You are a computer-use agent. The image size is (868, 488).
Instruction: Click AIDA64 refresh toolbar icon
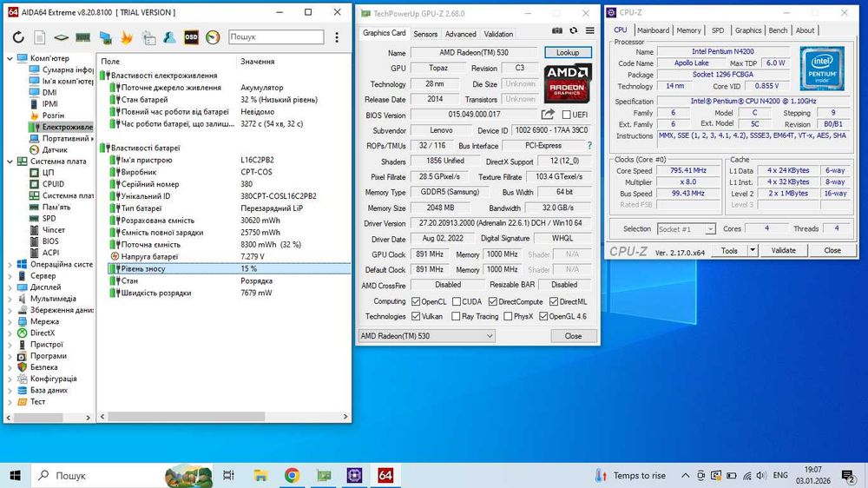[x=18, y=37]
